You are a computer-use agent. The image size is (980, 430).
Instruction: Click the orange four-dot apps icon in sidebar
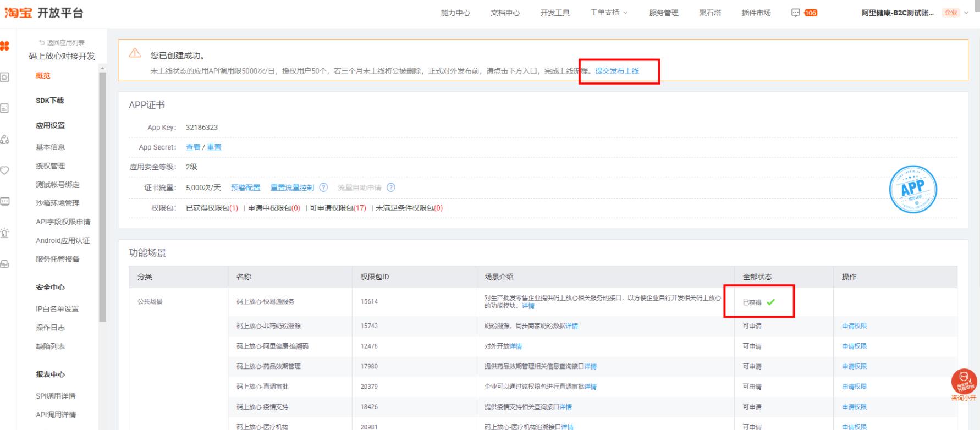coord(4,46)
